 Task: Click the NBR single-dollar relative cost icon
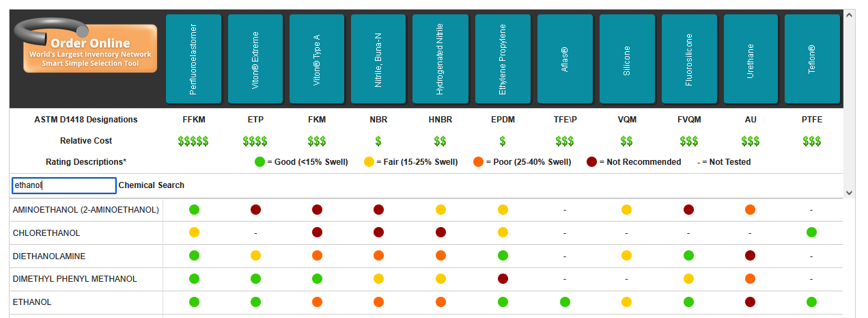click(379, 142)
